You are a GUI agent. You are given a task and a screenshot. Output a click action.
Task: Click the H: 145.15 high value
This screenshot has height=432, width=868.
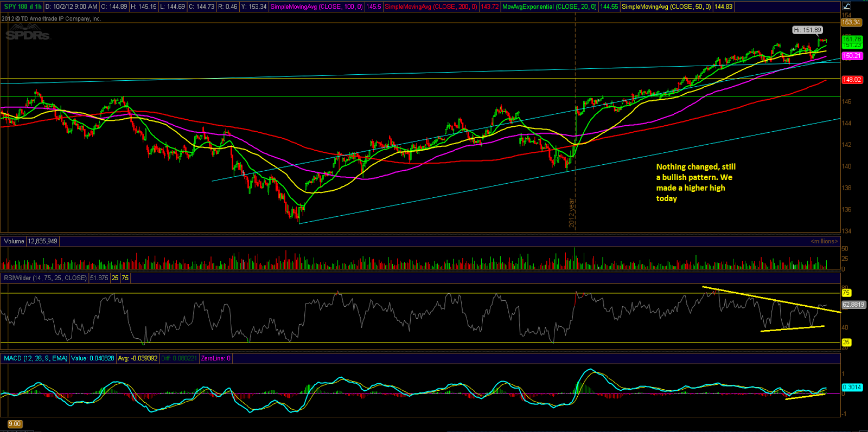click(x=144, y=7)
